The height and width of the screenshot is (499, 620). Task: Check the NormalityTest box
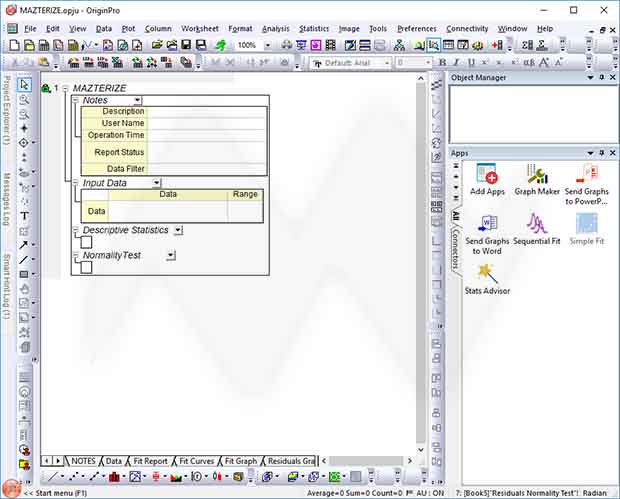(86, 268)
